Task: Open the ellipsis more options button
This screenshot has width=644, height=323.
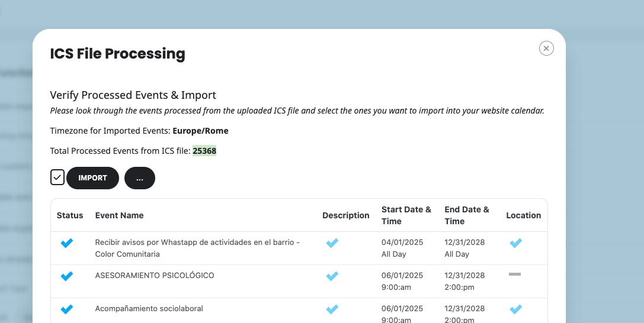Action: click(140, 178)
